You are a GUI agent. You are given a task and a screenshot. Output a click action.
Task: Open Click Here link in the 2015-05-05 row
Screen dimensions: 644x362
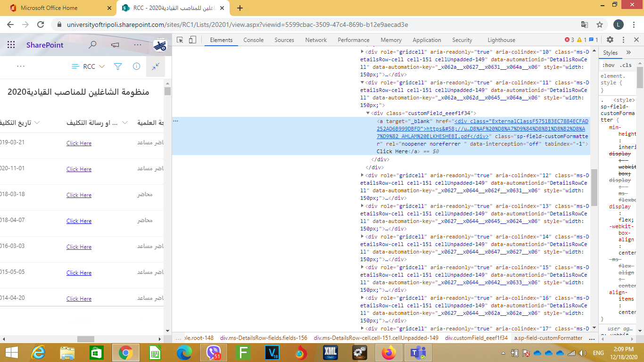[x=79, y=273]
